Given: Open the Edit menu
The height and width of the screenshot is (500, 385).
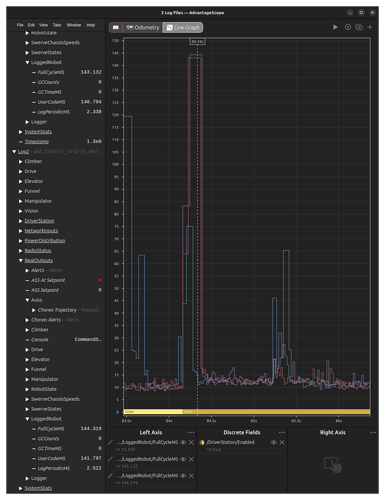Looking at the screenshot, I should click(31, 25).
